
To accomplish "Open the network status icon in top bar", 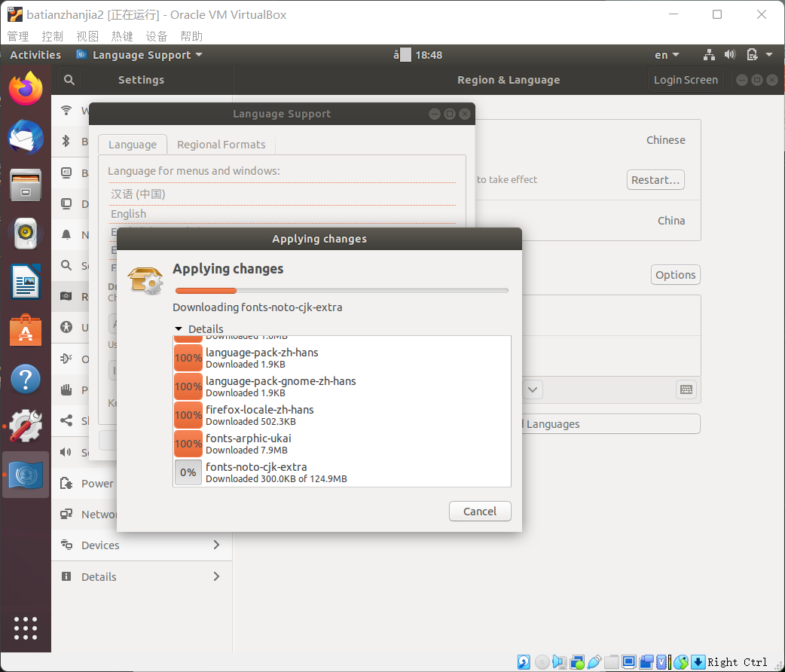I will pyautogui.click(x=709, y=55).
